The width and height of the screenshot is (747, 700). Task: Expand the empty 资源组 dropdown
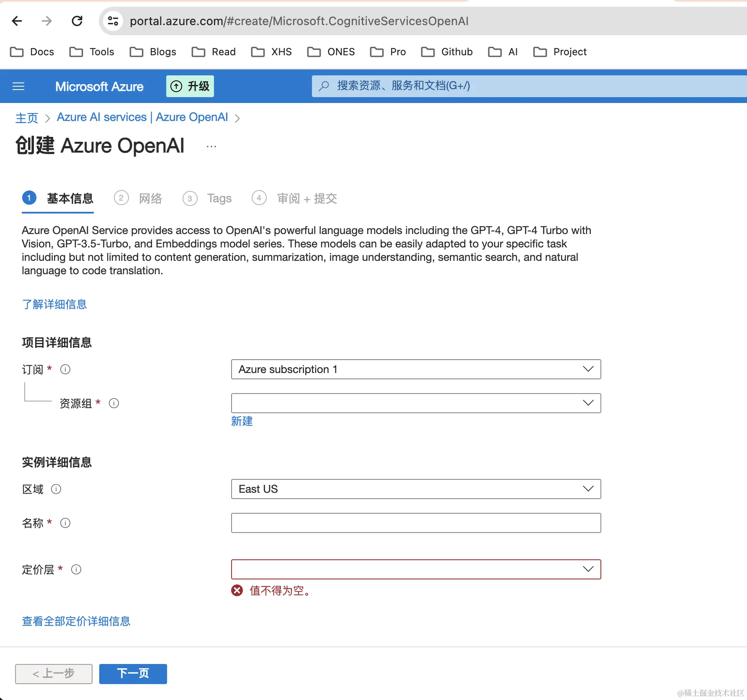coord(416,403)
